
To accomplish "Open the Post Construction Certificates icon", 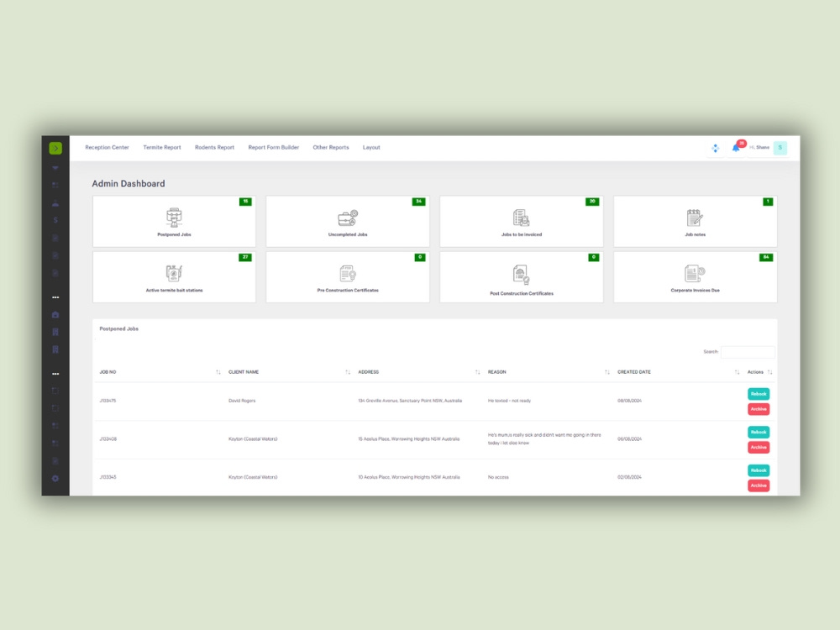I will [522, 275].
